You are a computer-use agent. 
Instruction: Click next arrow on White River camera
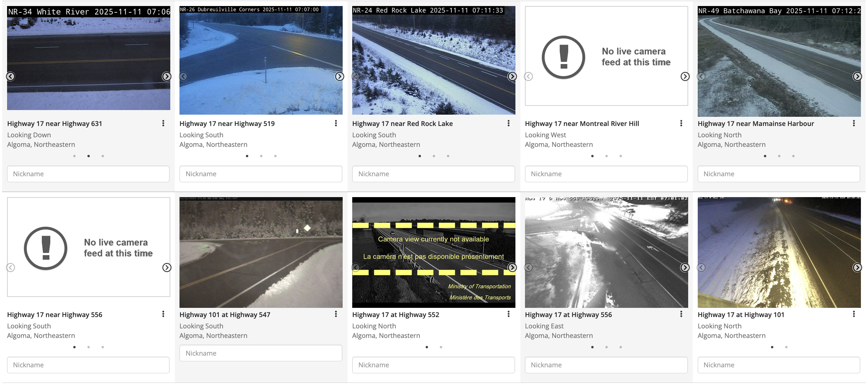(x=166, y=76)
